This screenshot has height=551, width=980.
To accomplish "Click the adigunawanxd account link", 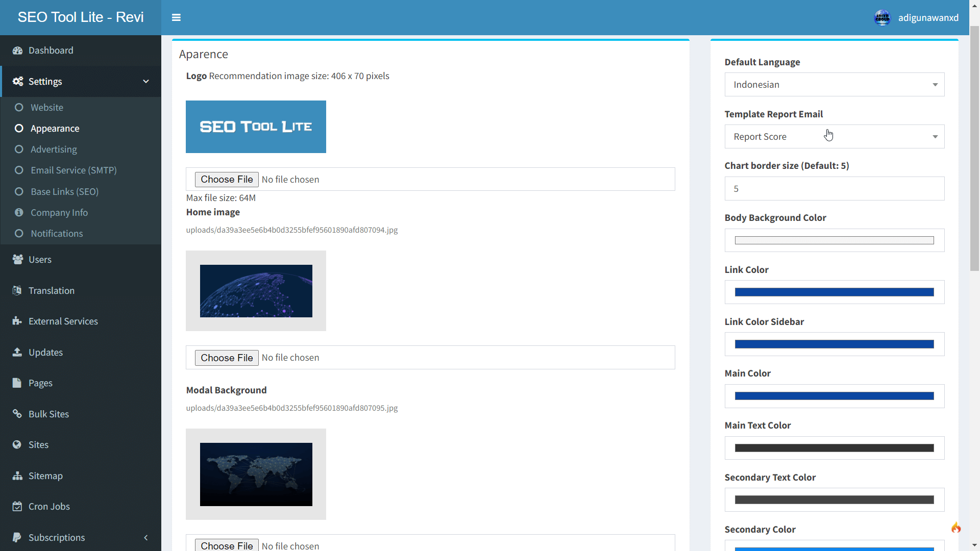I will tap(928, 17).
